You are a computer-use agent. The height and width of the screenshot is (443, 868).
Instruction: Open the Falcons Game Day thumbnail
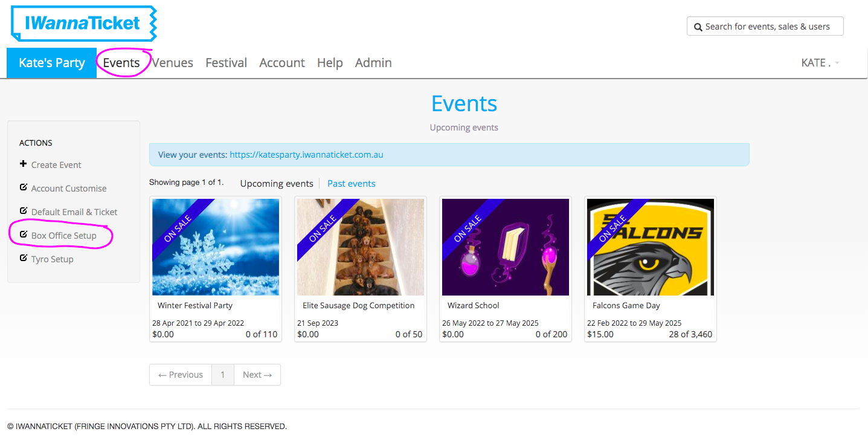(x=651, y=247)
